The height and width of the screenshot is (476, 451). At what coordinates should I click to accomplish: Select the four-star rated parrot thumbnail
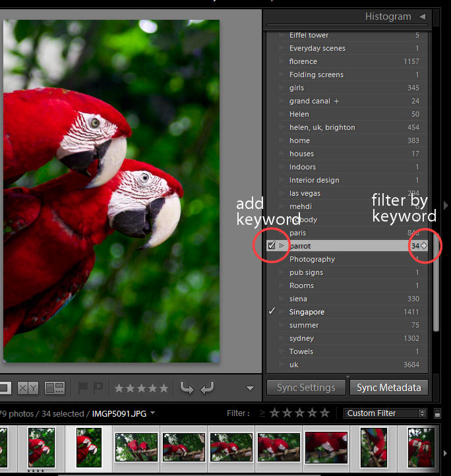coord(42,448)
